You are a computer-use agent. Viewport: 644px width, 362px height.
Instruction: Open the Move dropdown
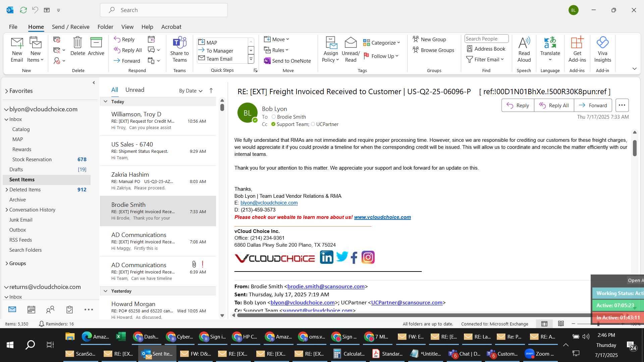pos(276,39)
